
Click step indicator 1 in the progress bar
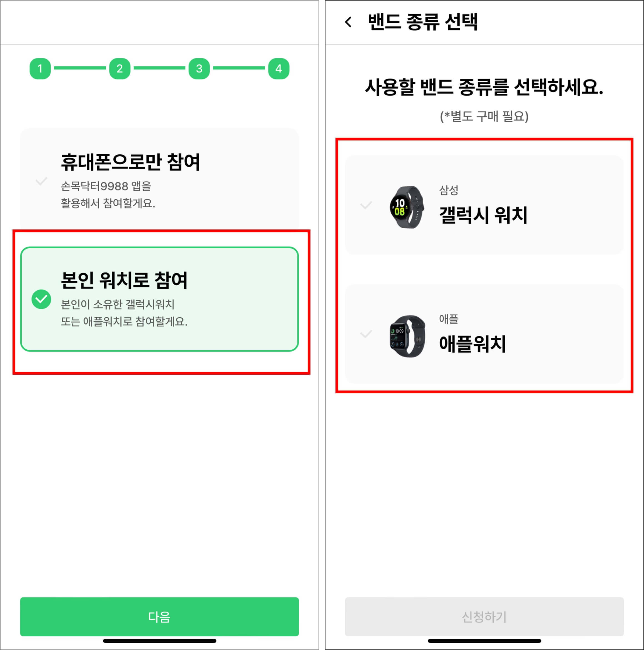point(40,69)
